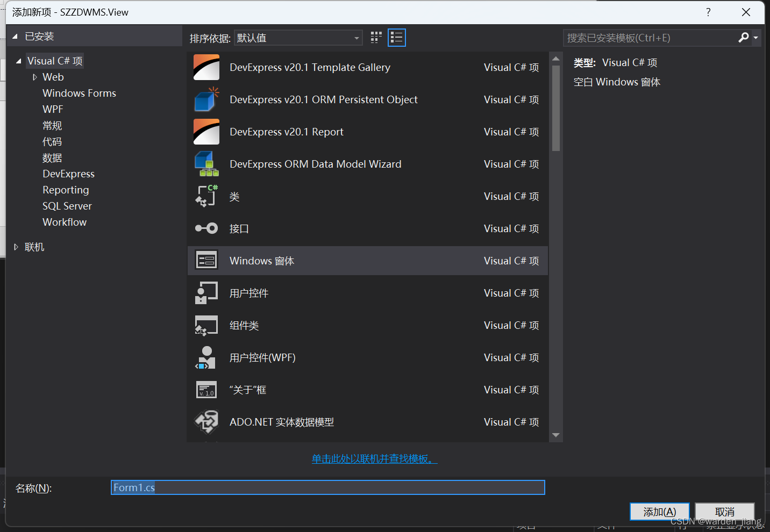Click the template list scroll up arrow
Screen dimensions: 770x532
556,59
